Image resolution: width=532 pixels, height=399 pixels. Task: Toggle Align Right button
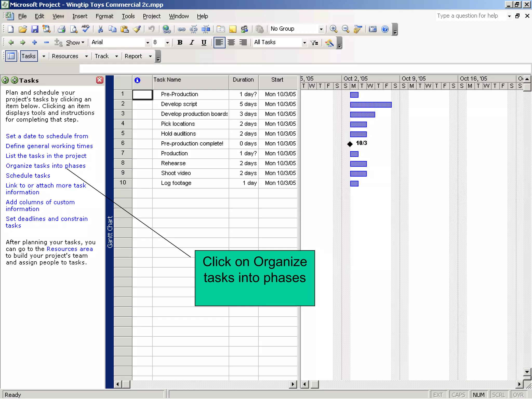click(243, 42)
